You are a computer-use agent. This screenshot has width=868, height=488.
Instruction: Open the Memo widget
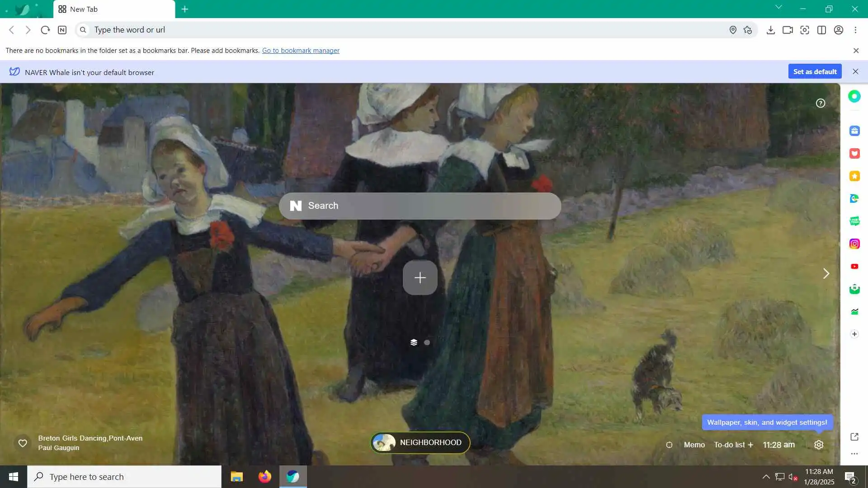pyautogui.click(x=694, y=445)
